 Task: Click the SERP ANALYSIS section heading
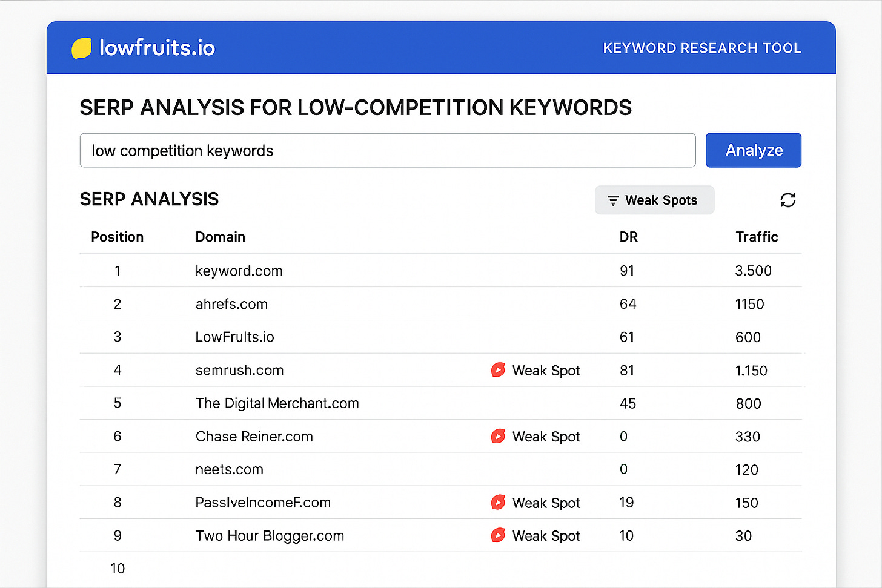[x=149, y=199]
